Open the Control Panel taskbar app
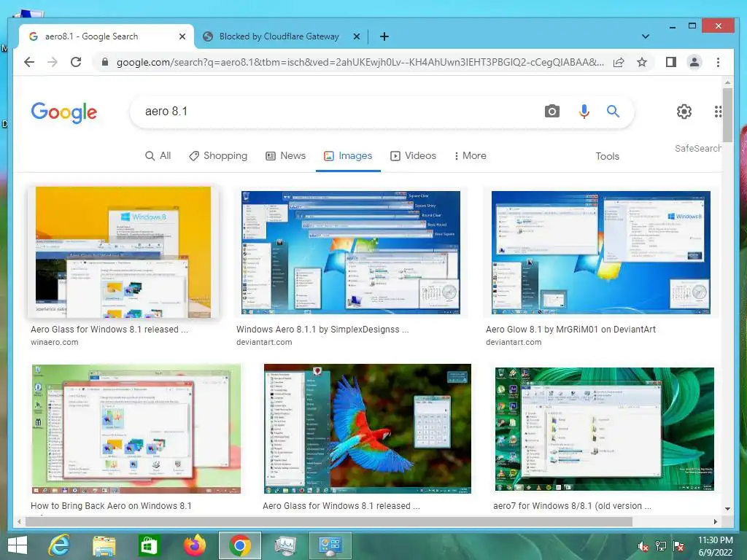The width and height of the screenshot is (747, 560). (x=330, y=545)
